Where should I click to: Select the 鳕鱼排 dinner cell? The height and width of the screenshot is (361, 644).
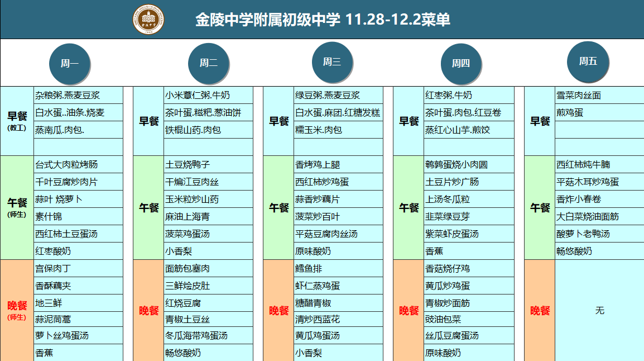click(338, 269)
